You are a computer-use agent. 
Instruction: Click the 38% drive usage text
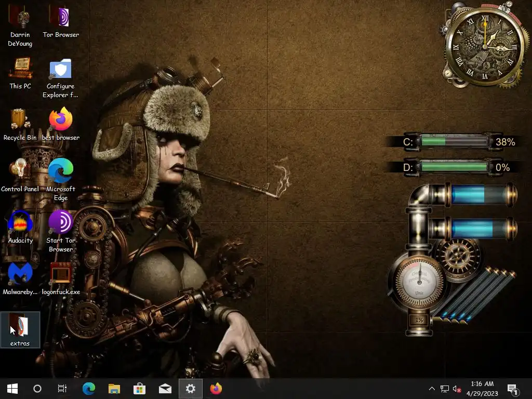point(505,142)
